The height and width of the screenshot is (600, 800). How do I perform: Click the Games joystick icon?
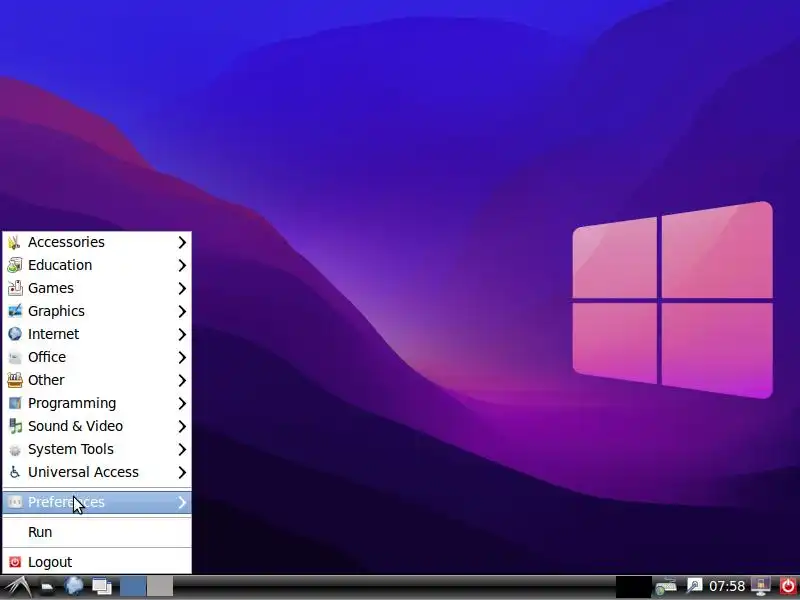point(15,288)
